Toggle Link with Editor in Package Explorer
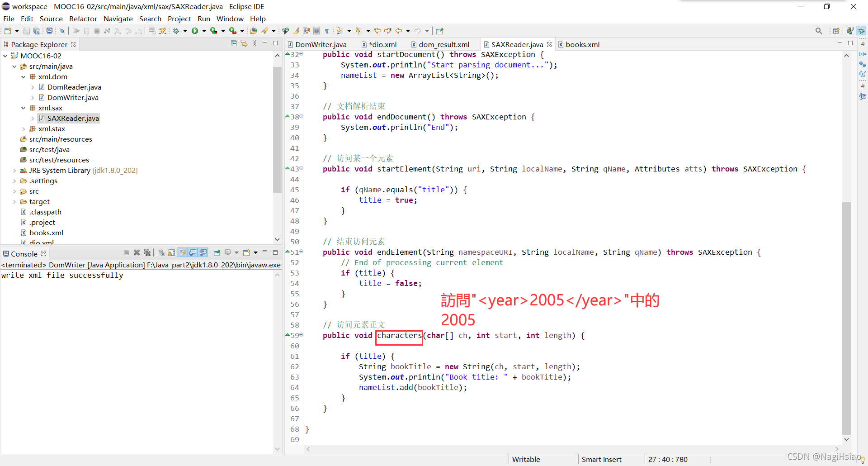868x466 pixels. (244, 43)
